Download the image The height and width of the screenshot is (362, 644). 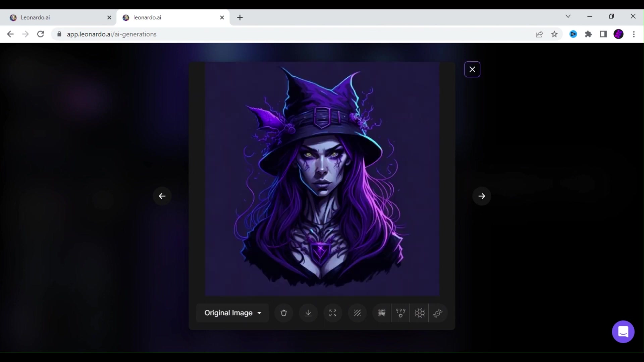pyautogui.click(x=308, y=313)
